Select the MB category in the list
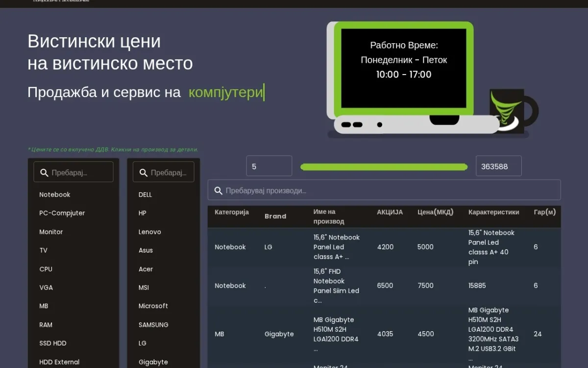The image size is (588, 368). click(x=44, y=306)
